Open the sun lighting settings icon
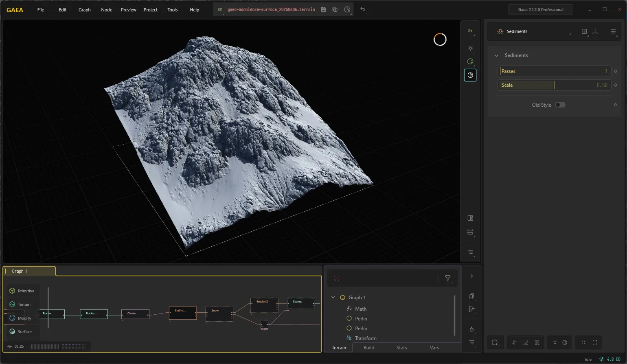This screenshot has height=364, width=627. (x=470, y=48)
